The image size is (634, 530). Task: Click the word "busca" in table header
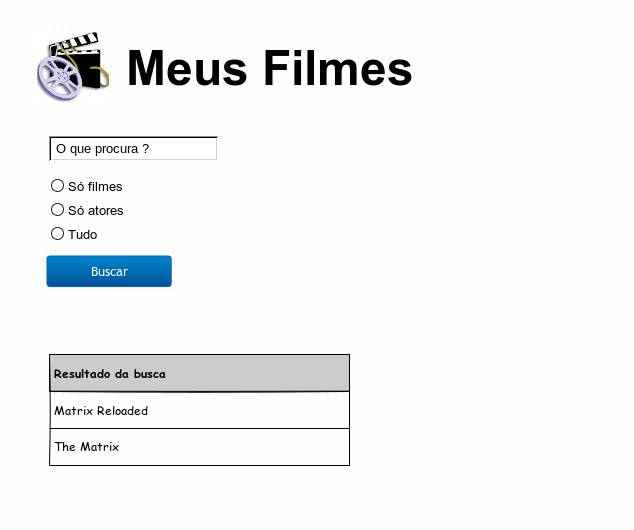click(150, 374)
